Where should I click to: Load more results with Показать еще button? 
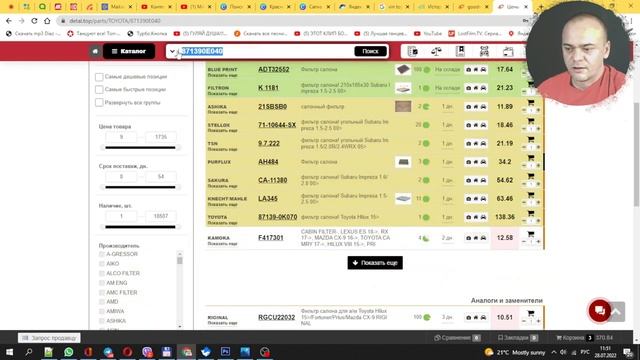tap(375, 263)
